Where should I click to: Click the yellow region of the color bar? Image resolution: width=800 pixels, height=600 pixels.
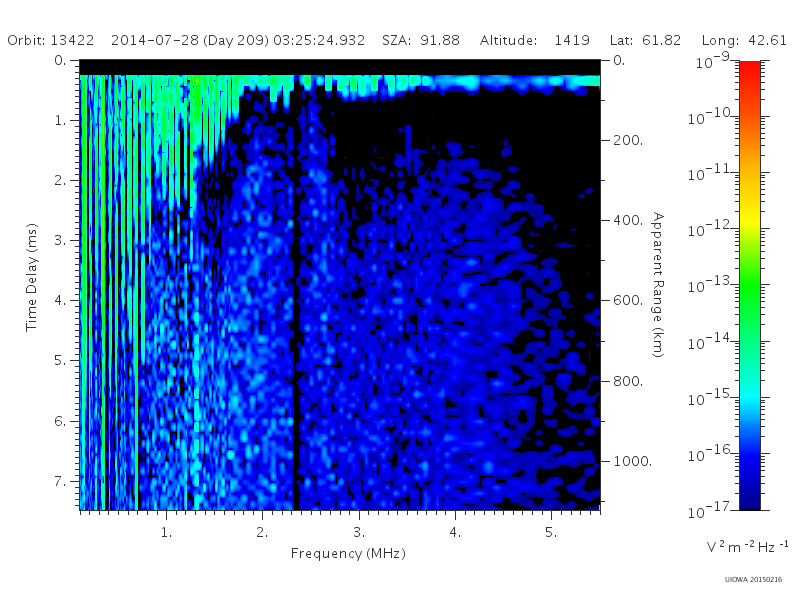tap(749, 220)
